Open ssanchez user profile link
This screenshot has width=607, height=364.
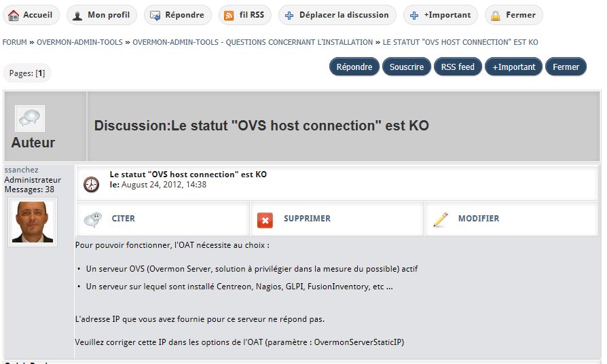pos(21,170)
